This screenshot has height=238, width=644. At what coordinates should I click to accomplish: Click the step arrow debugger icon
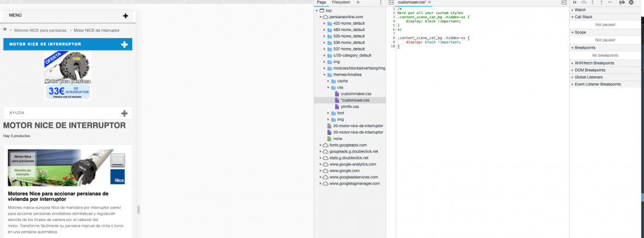(610, 2)
